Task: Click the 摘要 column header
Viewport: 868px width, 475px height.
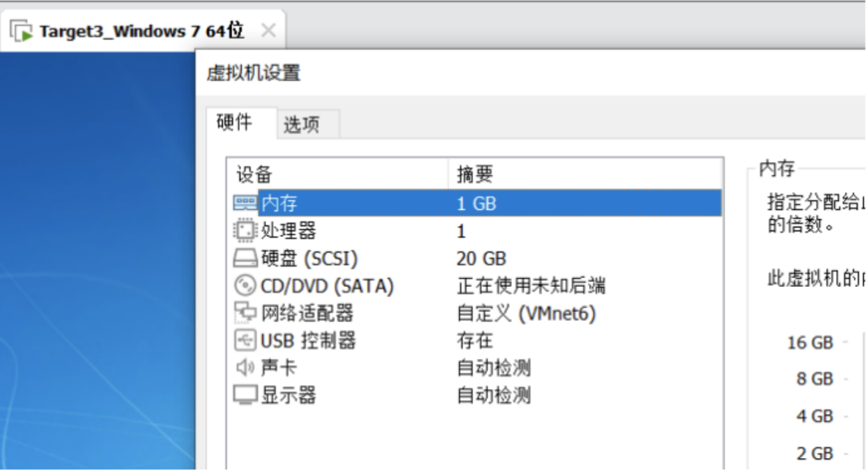Action: pyautogui.click(x=474, y=174)
